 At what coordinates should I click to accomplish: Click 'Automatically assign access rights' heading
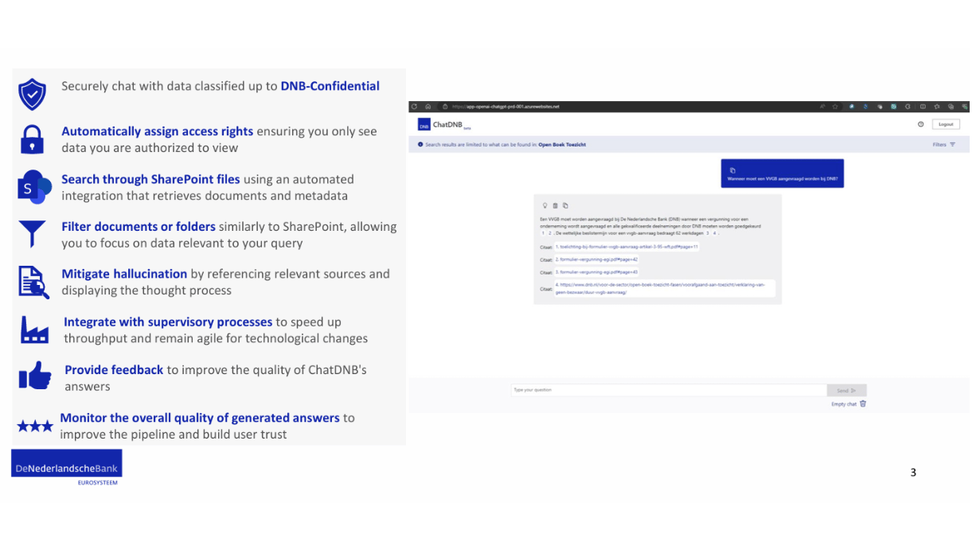click(x=158, y=131)
